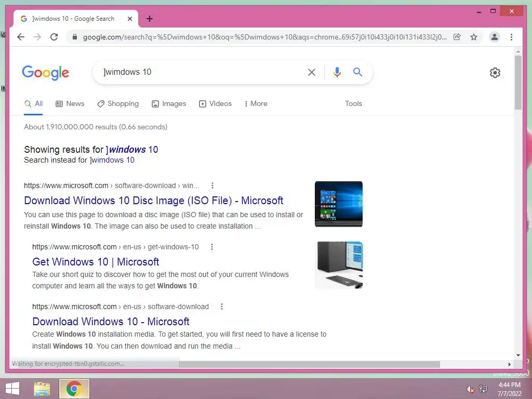Image resolution: width=532 pixels, height=399 pixels.
Task: Switch to the Shopping results tab
Action: click(x=118, y=104)
